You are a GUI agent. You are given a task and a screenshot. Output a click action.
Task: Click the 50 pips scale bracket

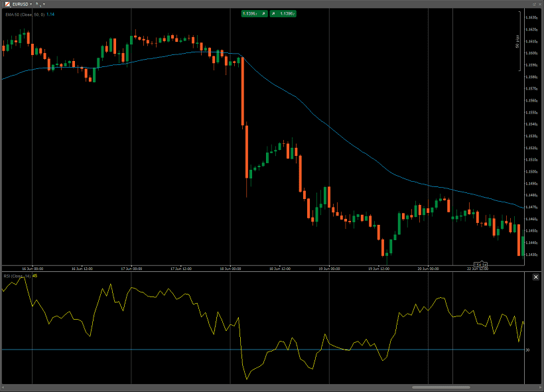(x=519, y=41)
